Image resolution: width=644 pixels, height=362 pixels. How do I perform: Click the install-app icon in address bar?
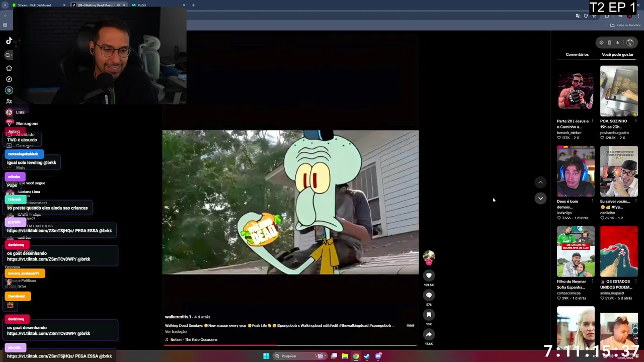pos(586,16)
